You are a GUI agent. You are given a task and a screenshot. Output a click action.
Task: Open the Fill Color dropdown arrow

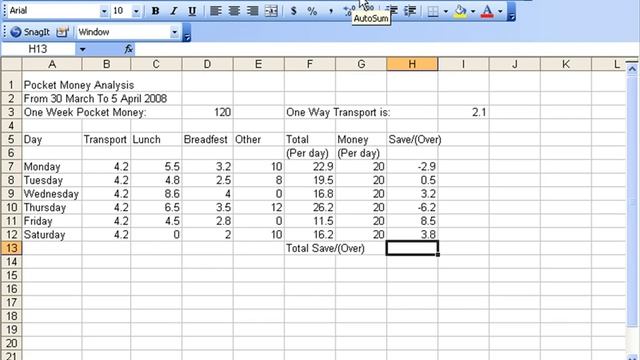pyautogui.click(x=473, y=11)
